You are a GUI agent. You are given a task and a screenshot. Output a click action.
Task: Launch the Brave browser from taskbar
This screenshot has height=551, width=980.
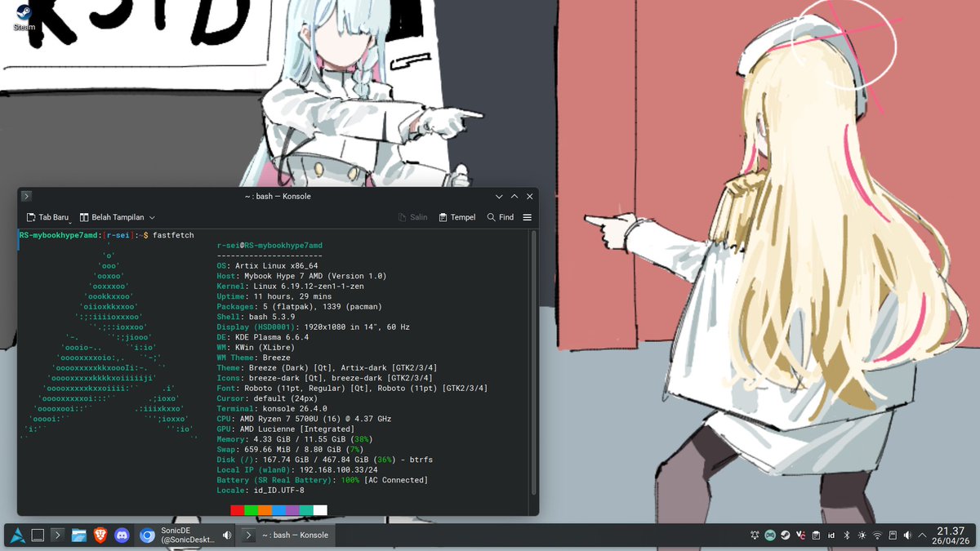[x=100, y=535]
